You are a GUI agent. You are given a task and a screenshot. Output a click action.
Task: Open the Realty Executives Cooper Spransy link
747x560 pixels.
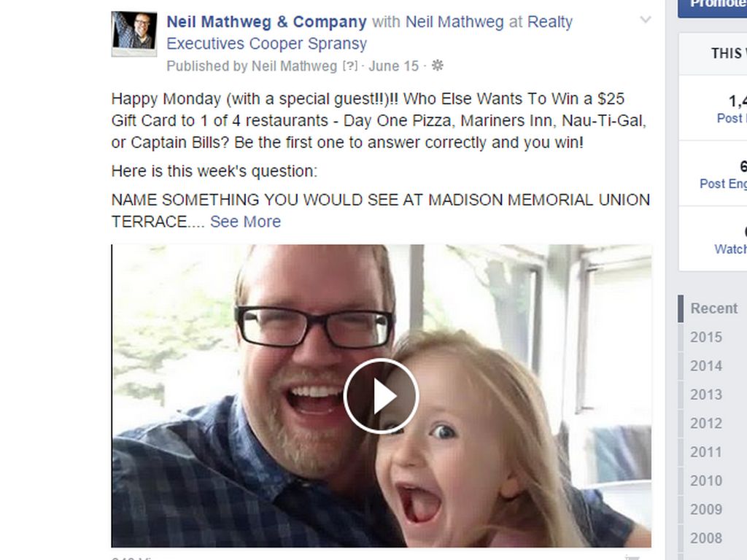pos(370,33)
